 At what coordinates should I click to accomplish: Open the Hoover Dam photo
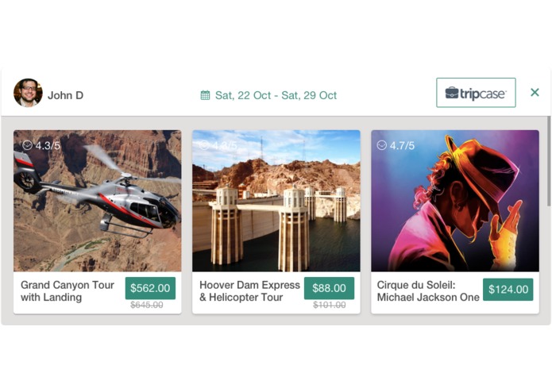276,201
